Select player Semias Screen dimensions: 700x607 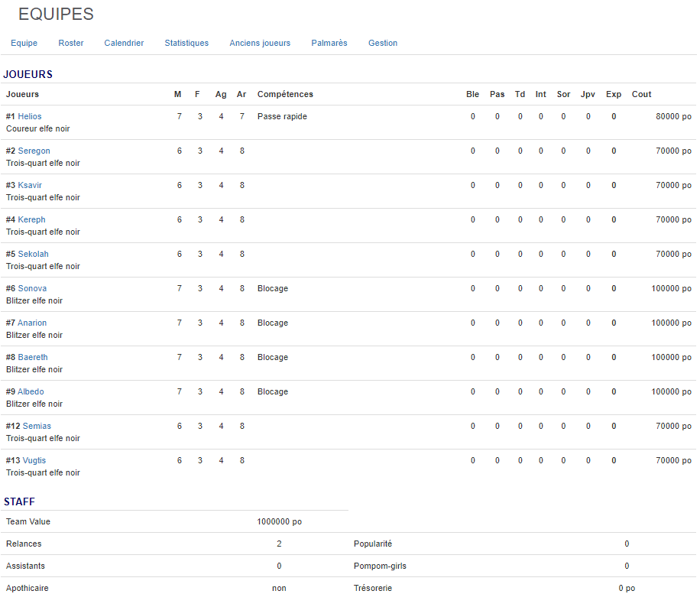[x=37, y=426]
